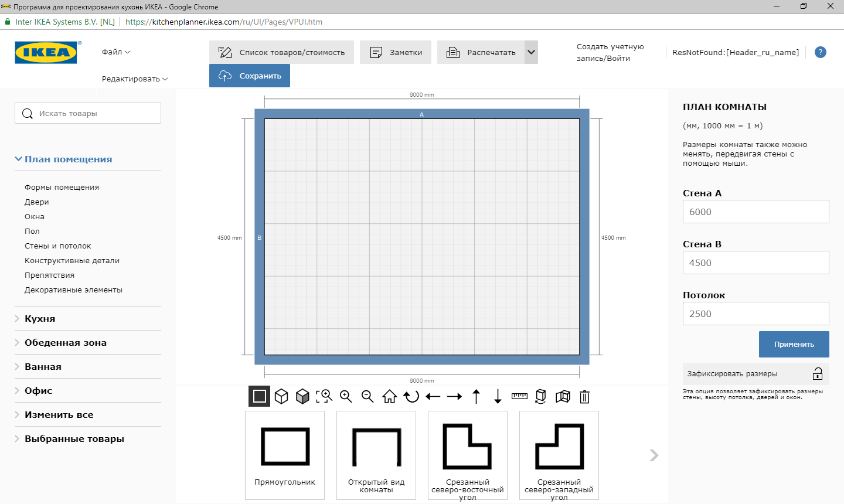Click the Стена A dimension field

(756, 212)
